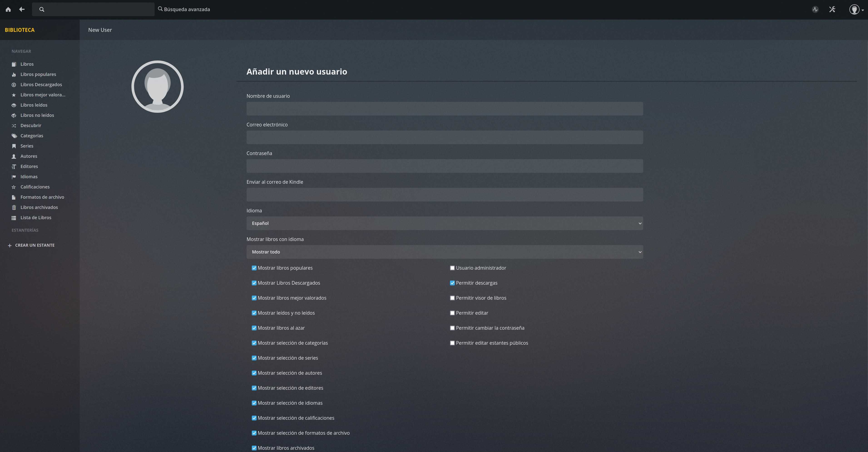
Task: Enable the Usuario administrador checkbox
Action: click(452, 268)
